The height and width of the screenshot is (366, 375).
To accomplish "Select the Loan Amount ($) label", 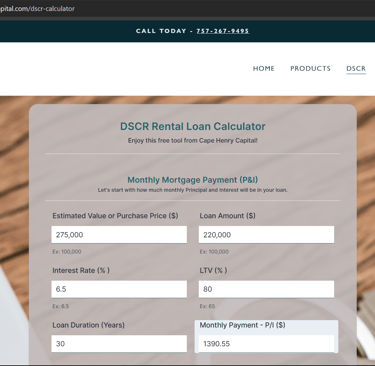I will pos(228,216).
